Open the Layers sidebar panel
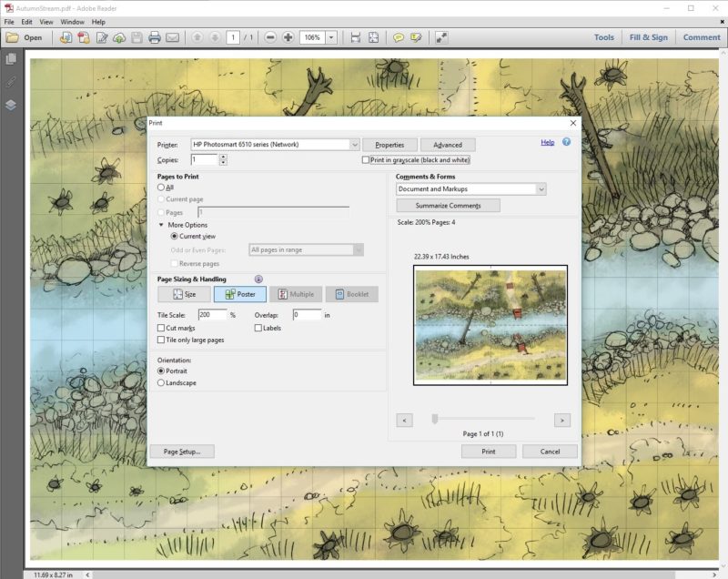728x579 pixels. click(x=11, y=106)
